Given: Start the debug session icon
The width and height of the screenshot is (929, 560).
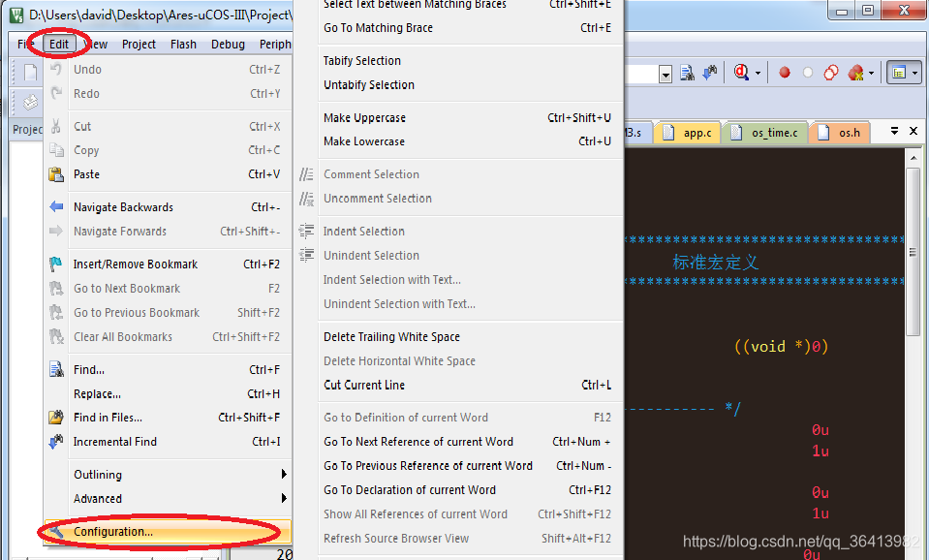Looking at the screenshot, I should 741,73.
